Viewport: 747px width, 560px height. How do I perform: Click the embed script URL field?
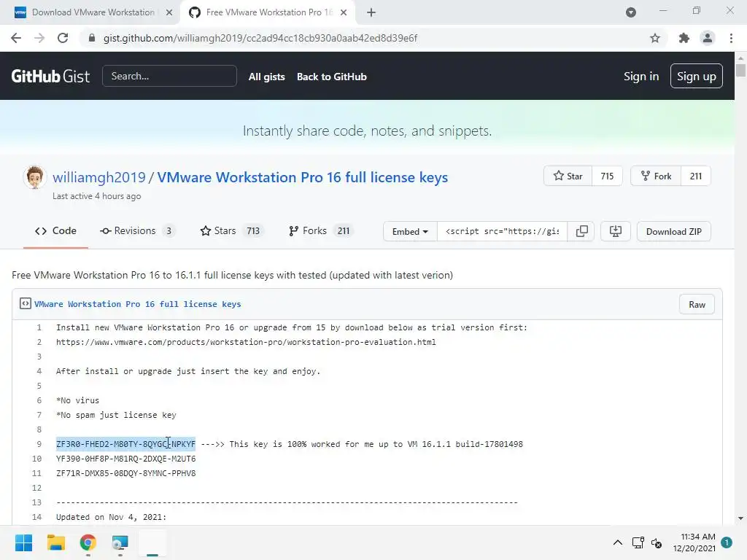[502, 231]
